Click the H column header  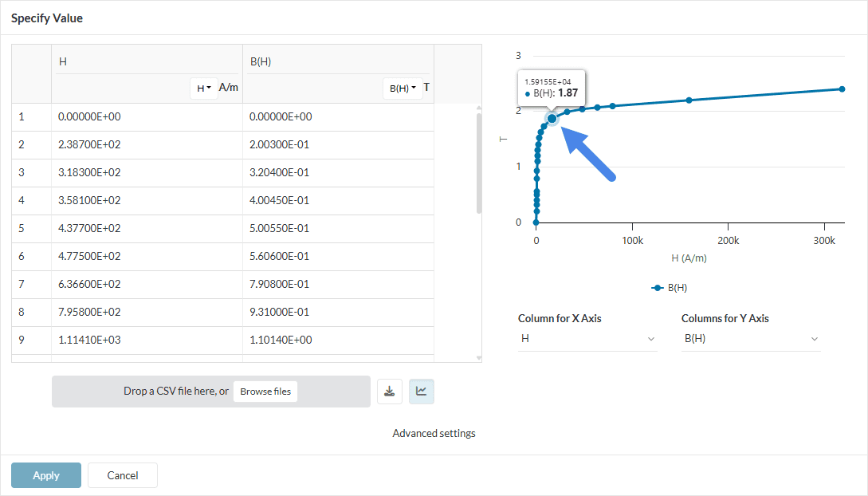pyautogui.click(x=147, y=61)
